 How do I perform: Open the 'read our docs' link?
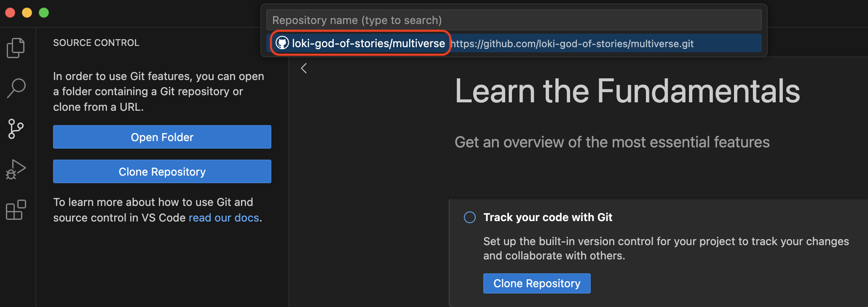tap(224, 218)
